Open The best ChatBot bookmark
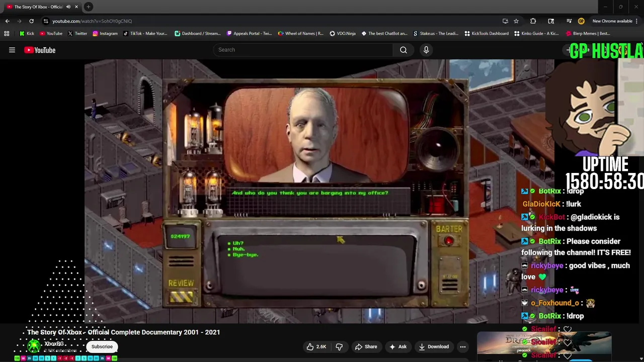644x362 pixels. point(384,34)
